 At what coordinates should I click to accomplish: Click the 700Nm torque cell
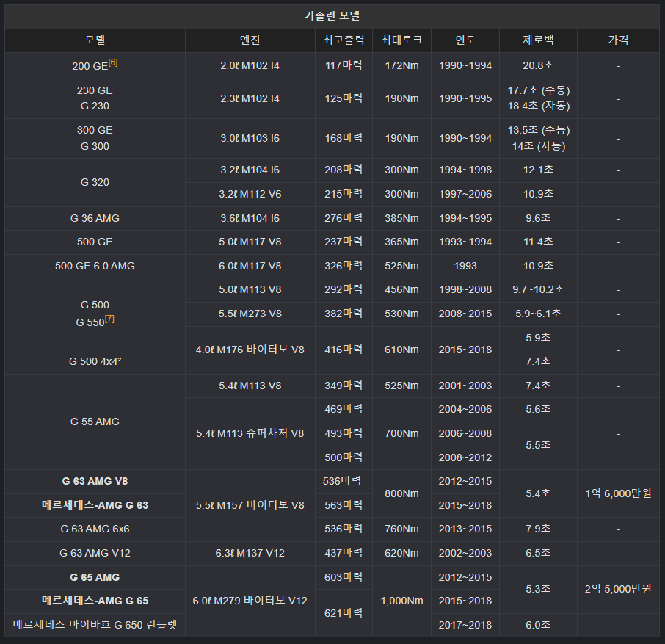401,433
